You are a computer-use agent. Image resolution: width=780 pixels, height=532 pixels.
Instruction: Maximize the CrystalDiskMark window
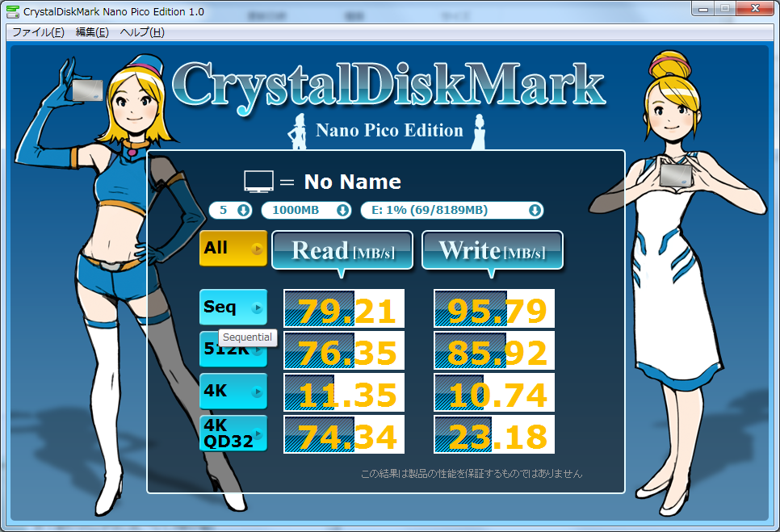(725, 8)
